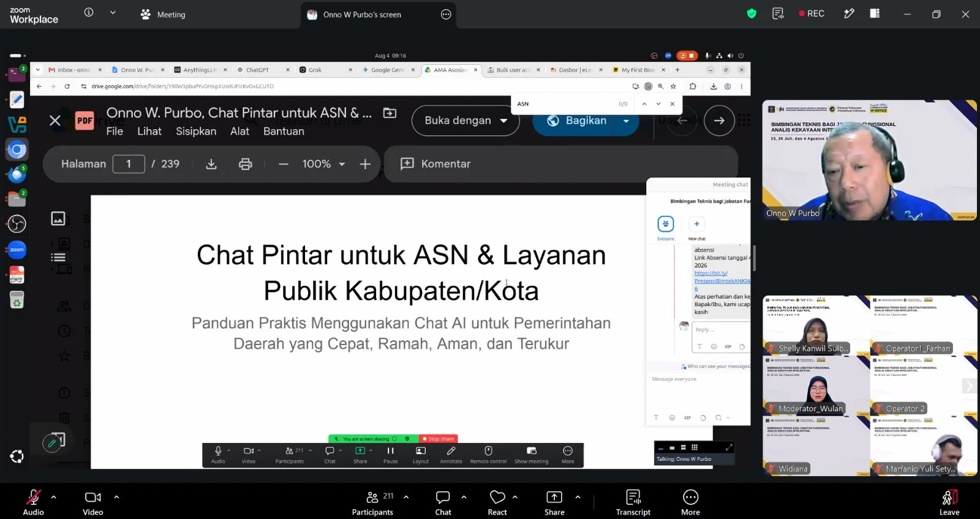Close the PDF preview with X
980x519 pixels.
55,121
